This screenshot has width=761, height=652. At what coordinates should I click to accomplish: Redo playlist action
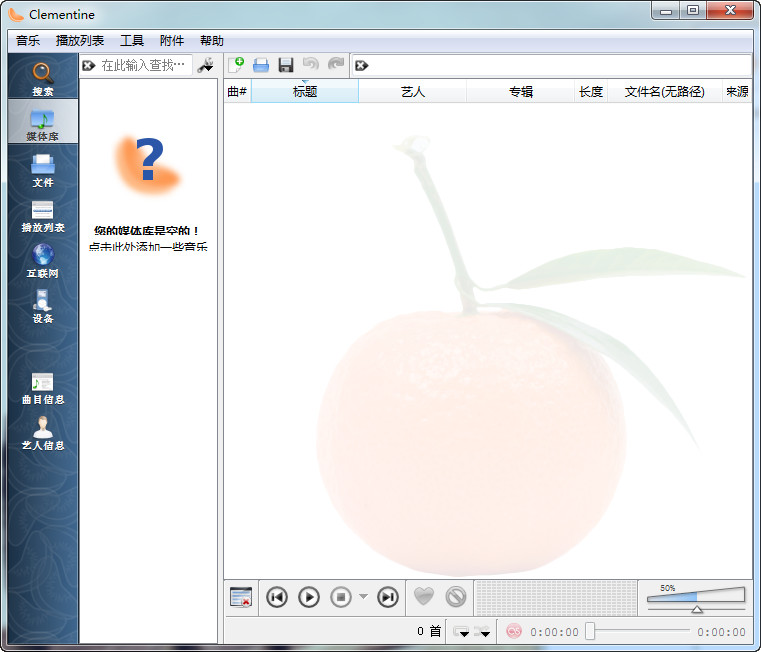tap(336, 65)
